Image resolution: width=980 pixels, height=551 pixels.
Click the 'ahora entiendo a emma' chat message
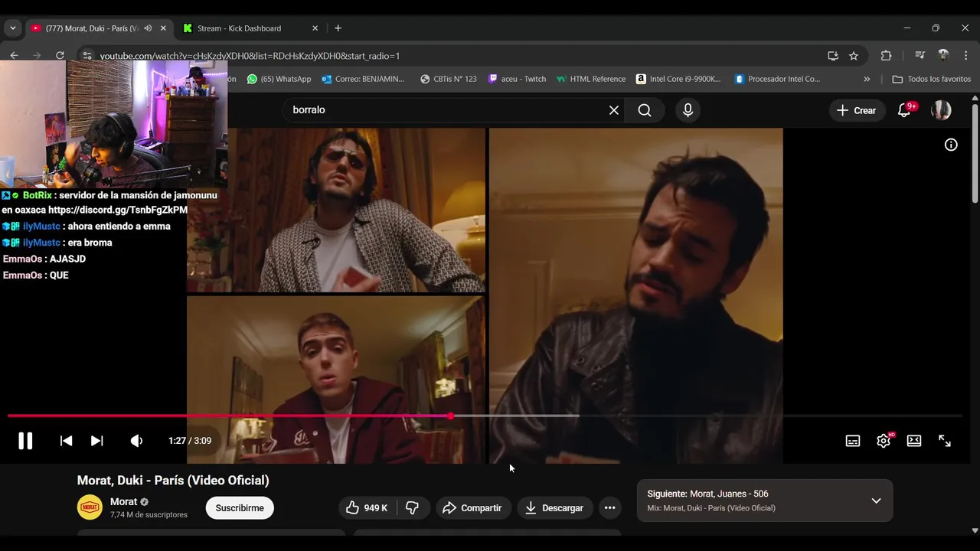(x=119, y=227)
